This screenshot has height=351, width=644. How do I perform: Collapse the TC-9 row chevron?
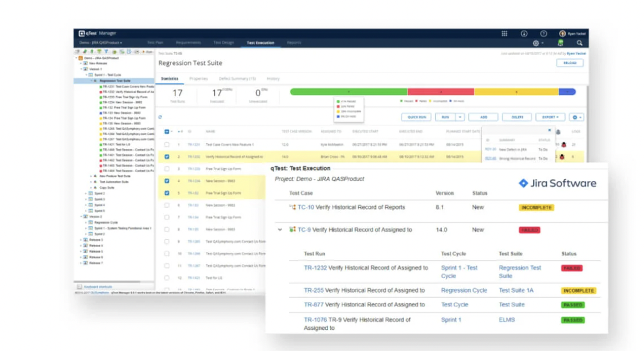coord(280,230)
